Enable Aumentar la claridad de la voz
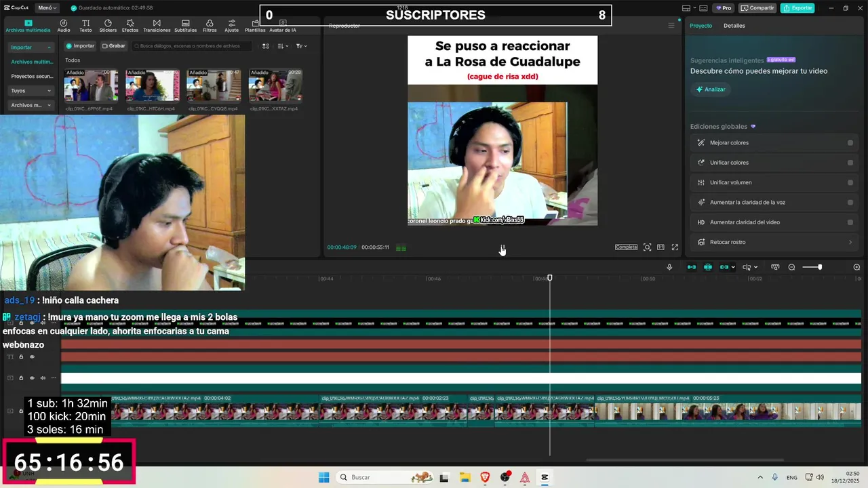868x488 pixels. (850, 202)
